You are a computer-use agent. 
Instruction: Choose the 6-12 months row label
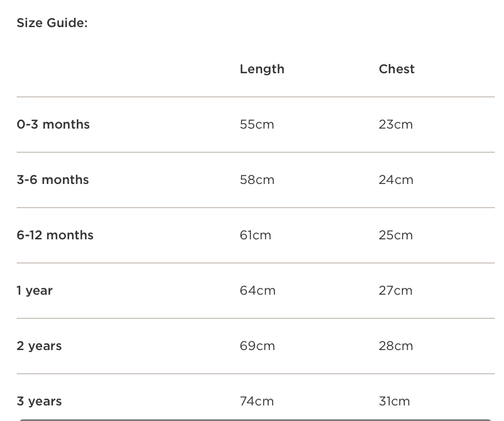click(55, 235)
